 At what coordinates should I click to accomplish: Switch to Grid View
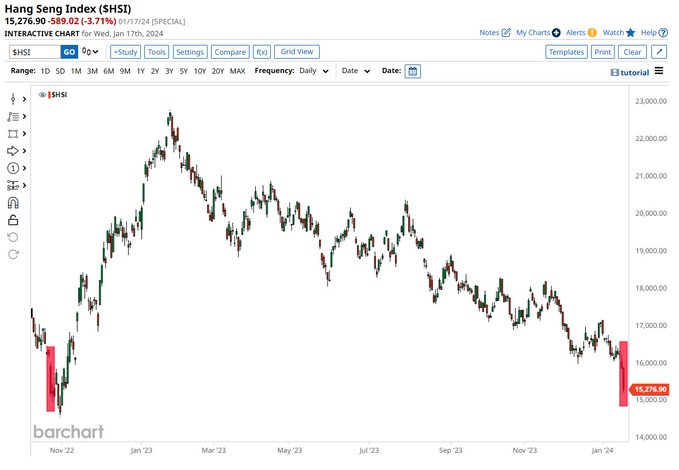(297, 52)
